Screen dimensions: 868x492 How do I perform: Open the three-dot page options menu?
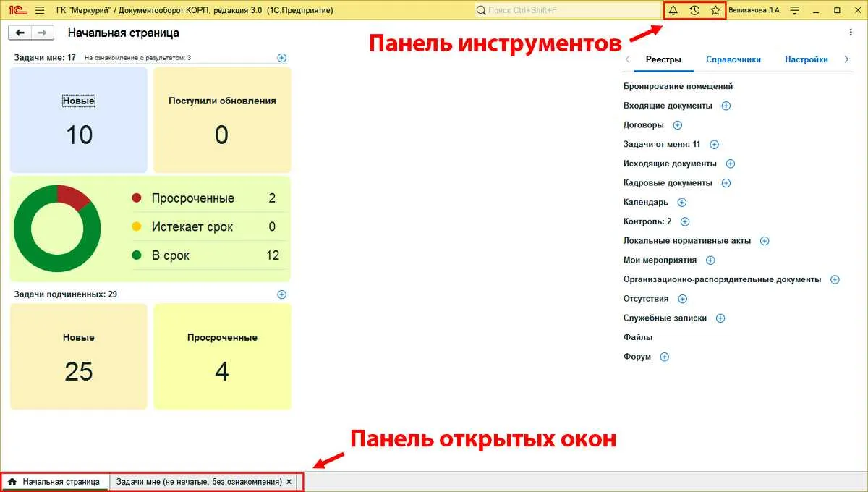850,33
